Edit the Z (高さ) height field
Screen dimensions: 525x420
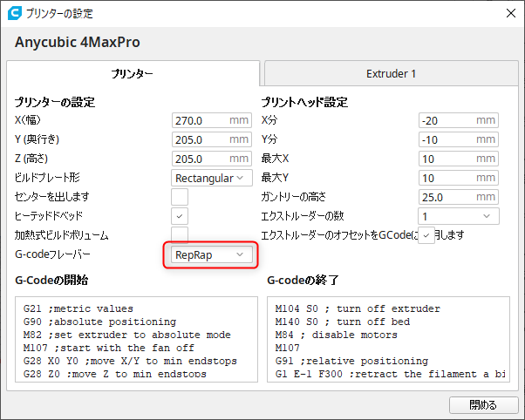212,159
